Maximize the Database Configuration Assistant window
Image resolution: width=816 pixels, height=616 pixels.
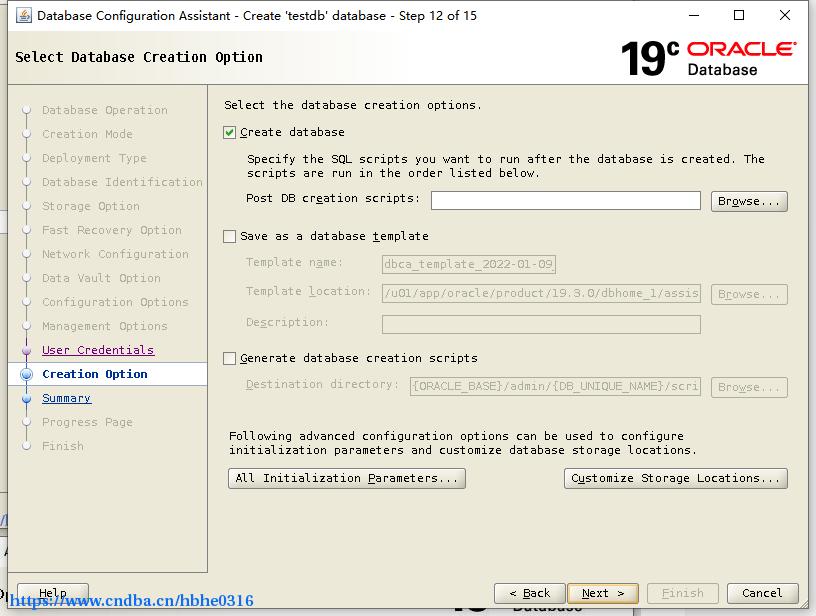click(738, 15)
